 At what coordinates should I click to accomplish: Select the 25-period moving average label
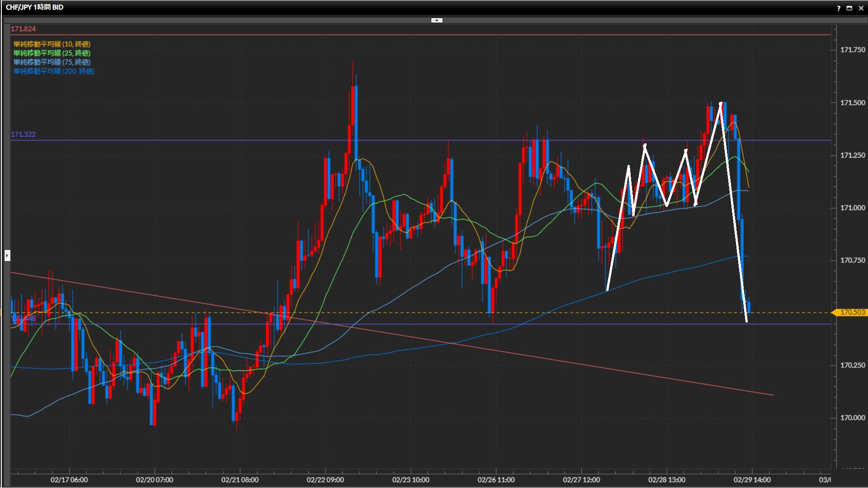point(52,53)
